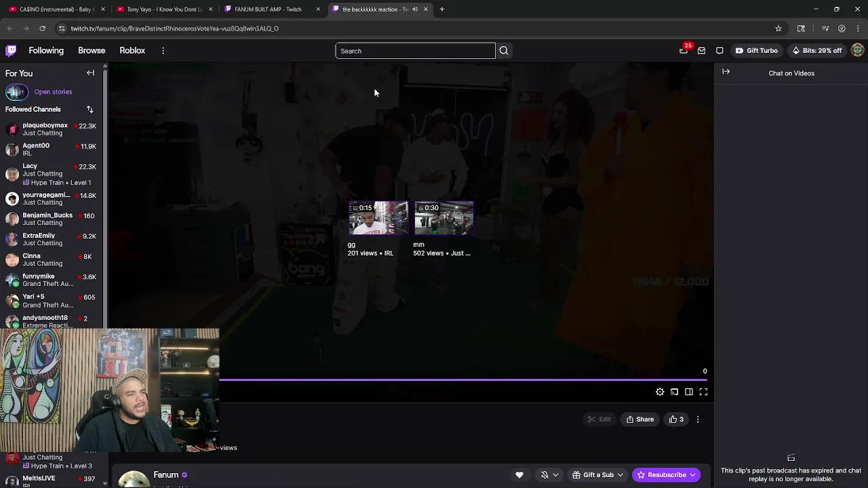Open plaqueboymax channel in sidebar
The image size is (868, 488).
pos(51,129)
